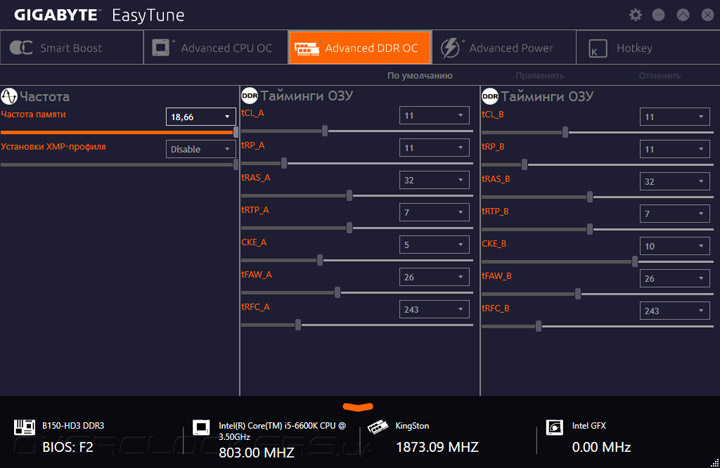Click the Smart Boost tab icon

pyautogui.click(x=21, y=47)
